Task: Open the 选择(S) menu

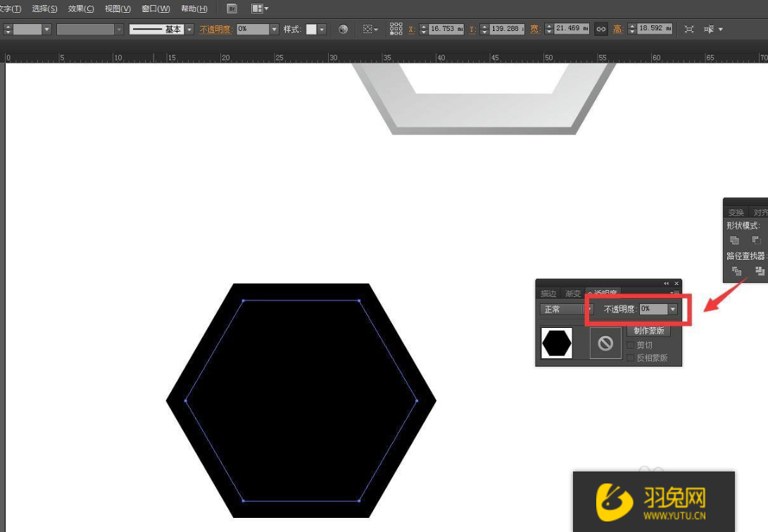Action: click(44, 9)
